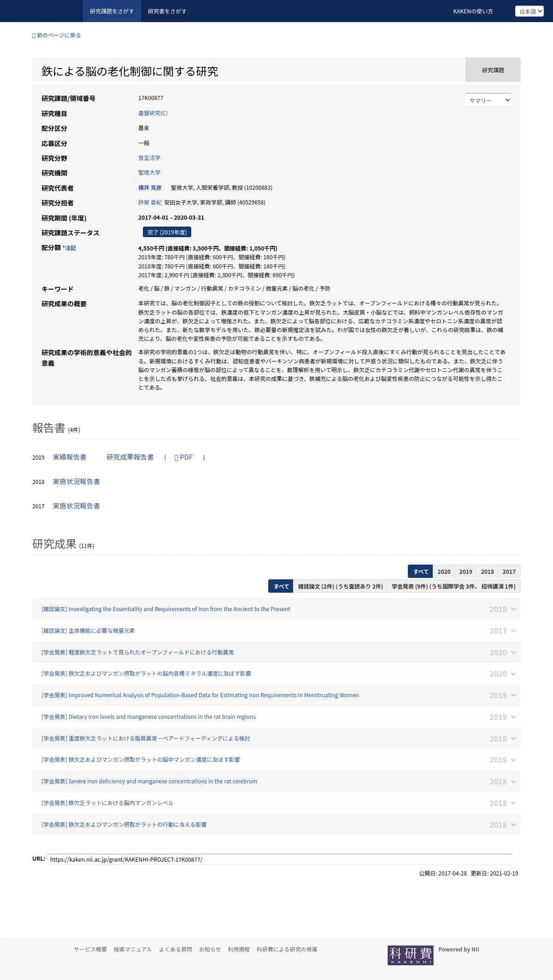Expand Dietary iron levels row chevron
The image size is (553, 980).
[513, 717]
